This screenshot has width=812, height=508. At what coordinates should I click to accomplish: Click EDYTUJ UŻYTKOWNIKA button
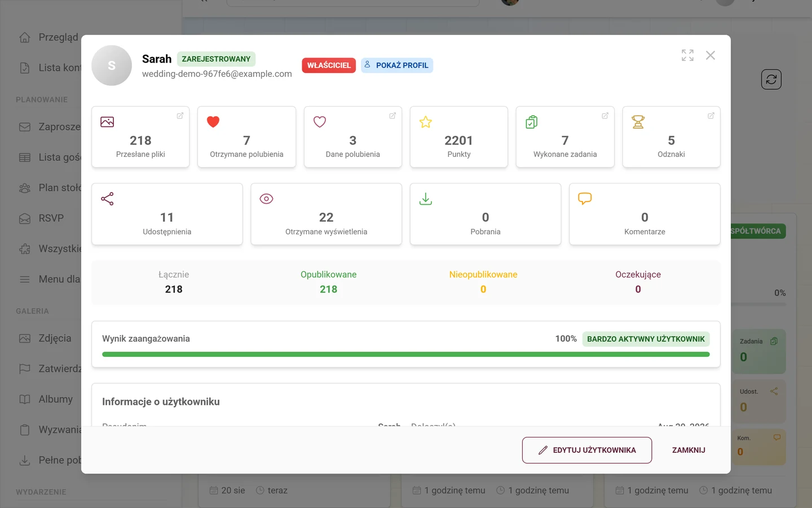(x=587, y=450)
